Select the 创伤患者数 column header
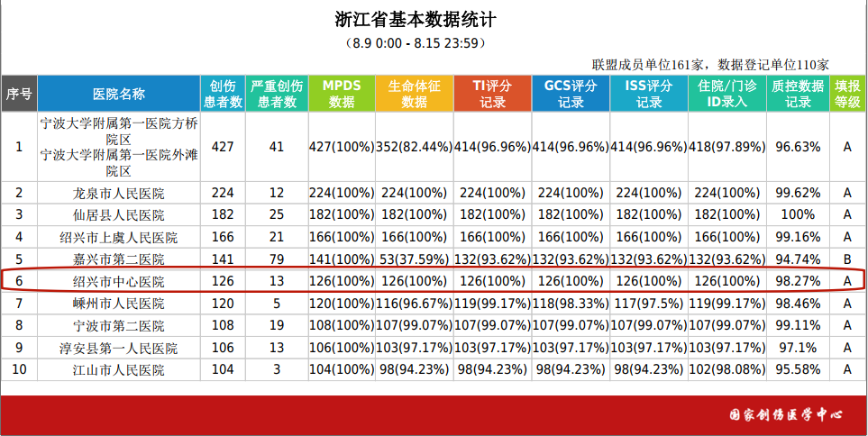This screenshot has height=436, width=868. (223, 94)
